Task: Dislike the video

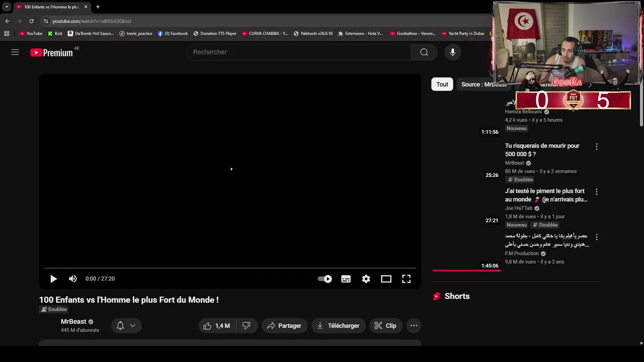Action: 247,326
